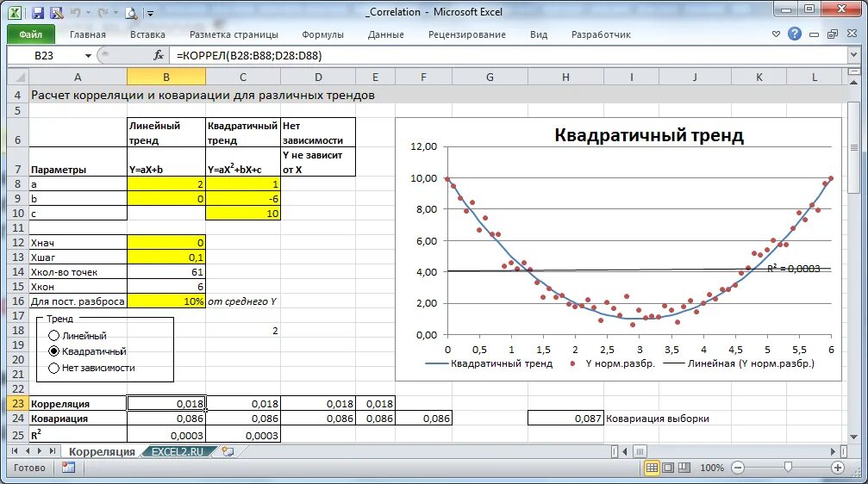Minimize the workbook window in ribbon corner
Screen dimensions: 868x484
click(x=814, y=34)
